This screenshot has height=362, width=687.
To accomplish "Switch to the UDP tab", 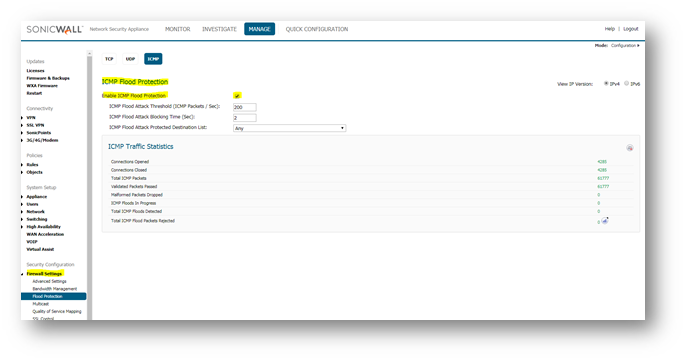I will 130,59.
